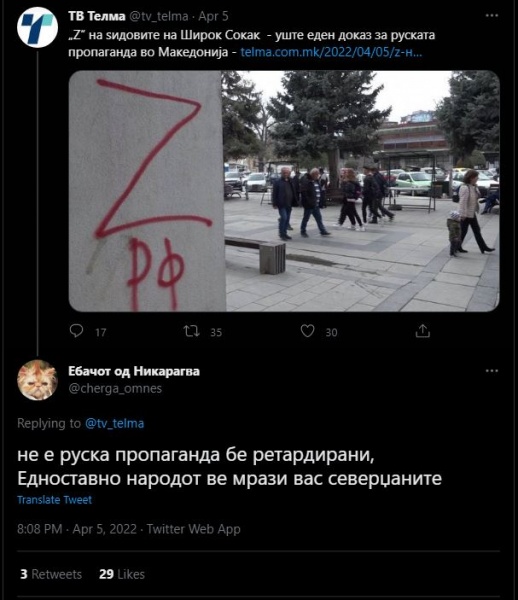Click the @cherga_omnes handle
This screenshot has width=518, height=600.
[115, 388]
